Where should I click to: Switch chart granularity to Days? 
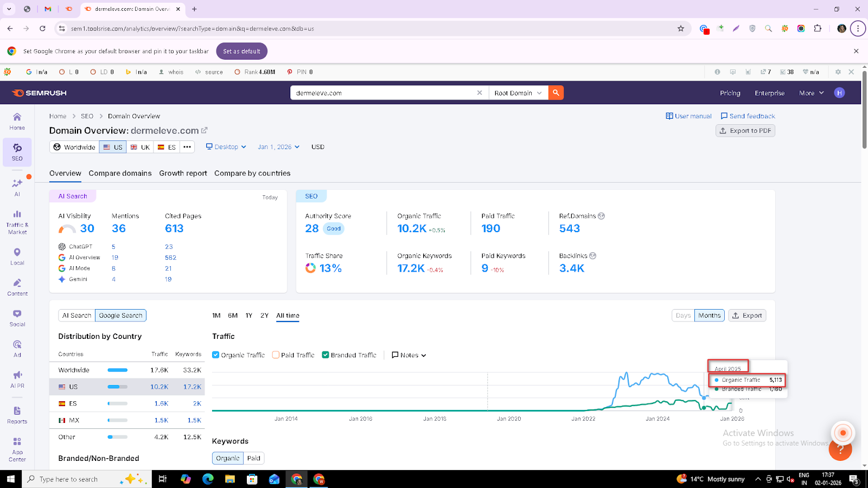[683, 316]
